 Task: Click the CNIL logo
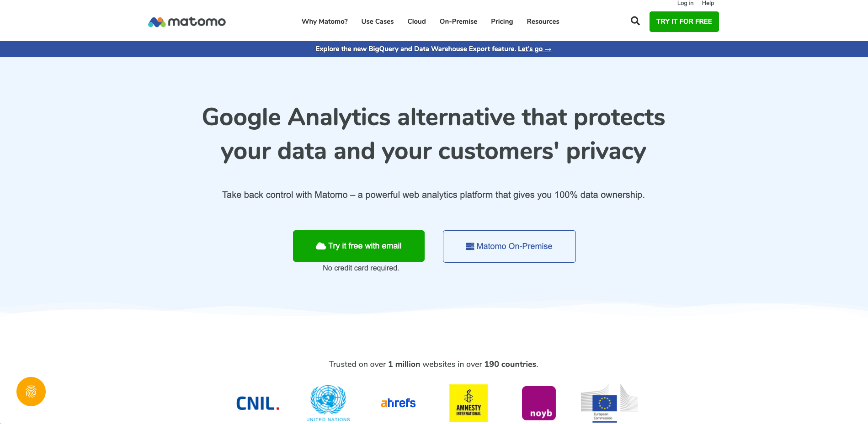tap(258, 403)
